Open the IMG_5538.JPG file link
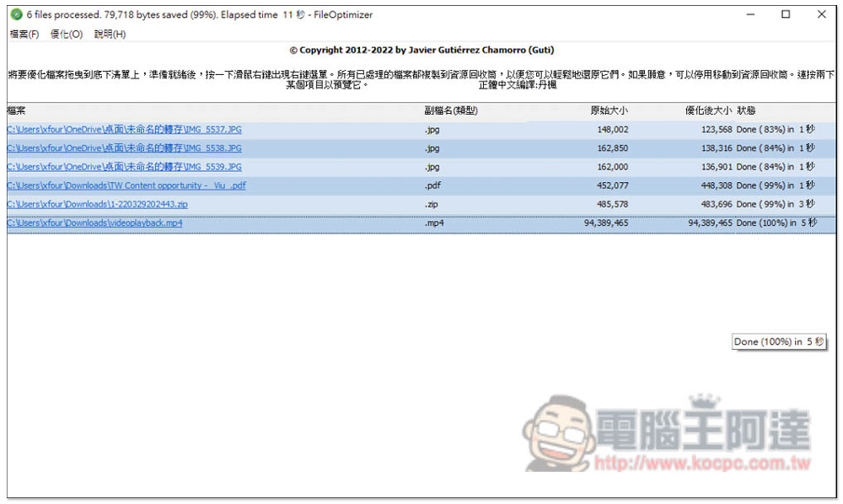843x504 pixels. click(124, 148)
